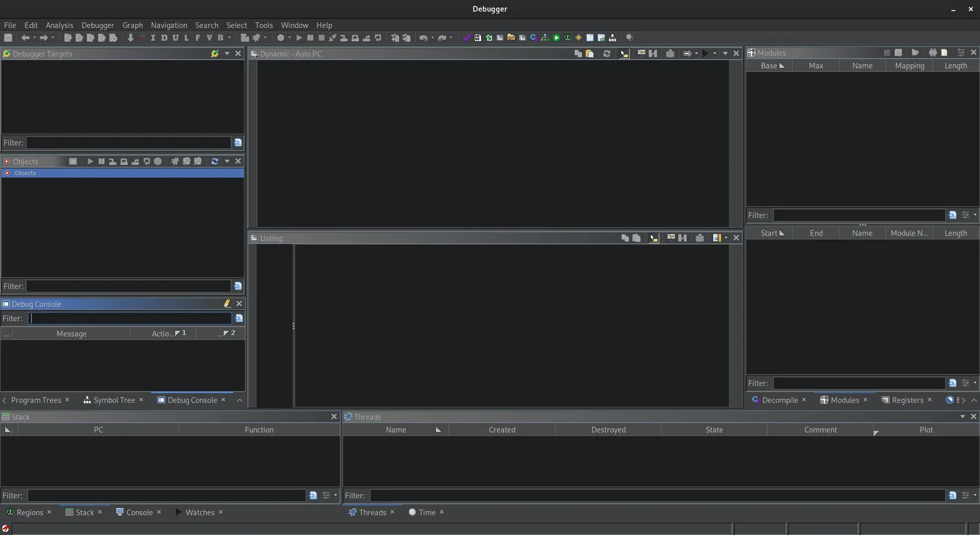Click the Kill stop icon in main toolbar
The image size is (980, 535).
[x=322, y=37]
